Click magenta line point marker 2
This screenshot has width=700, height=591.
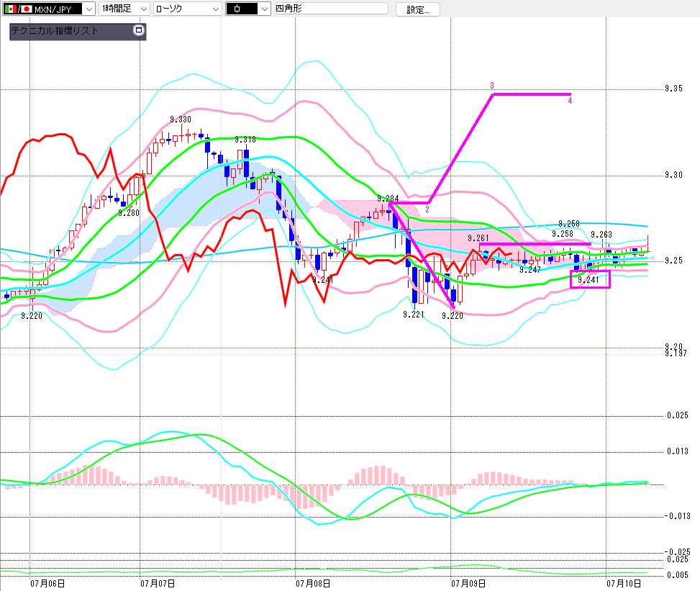point(427,209)
